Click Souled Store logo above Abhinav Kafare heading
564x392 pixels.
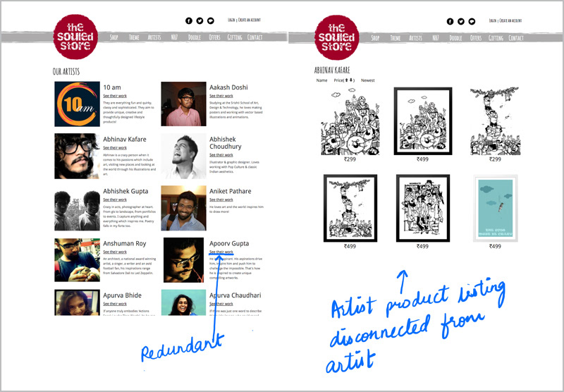[337, 37]
